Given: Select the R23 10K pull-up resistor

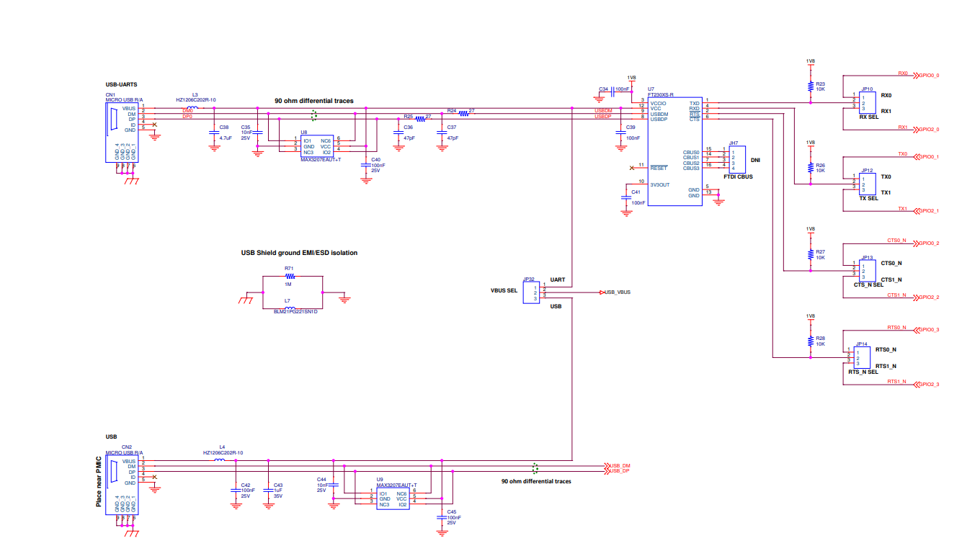Looking at the screenshot, I should click(x=811, y=86).
